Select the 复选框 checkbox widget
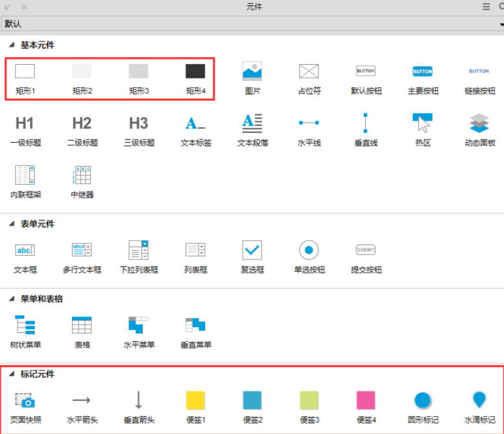The width and height of the screenshot is (504, 434). tap(252, 258)
